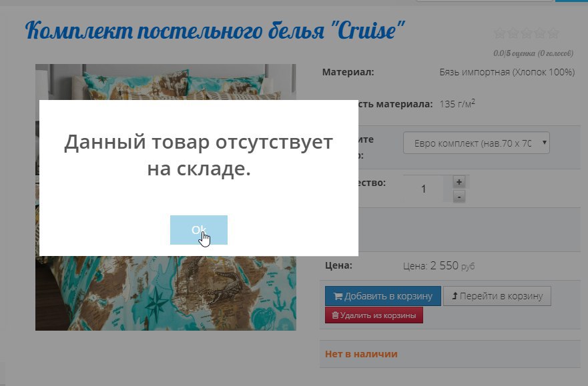Screen dimensions: 588x386
Task: Click material value Бязь импортная (Хлопок 100%)
Action: [x=507, y=72]
